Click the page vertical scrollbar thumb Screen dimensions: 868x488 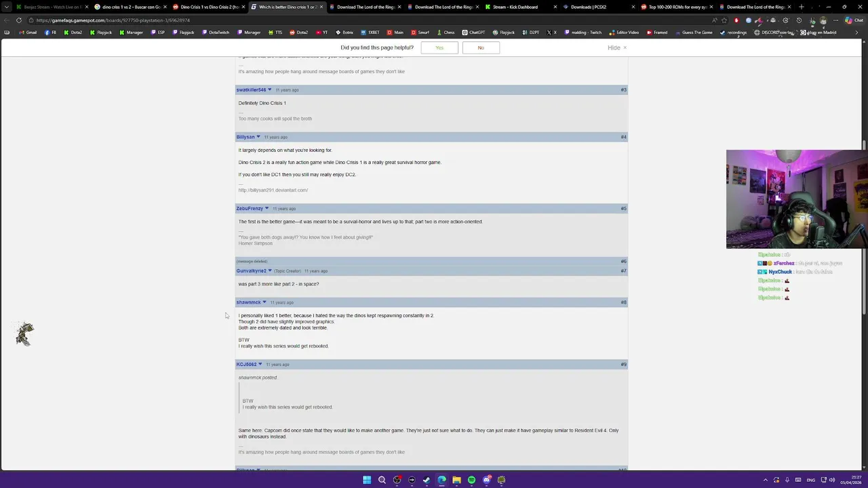(x=865, y=228)
